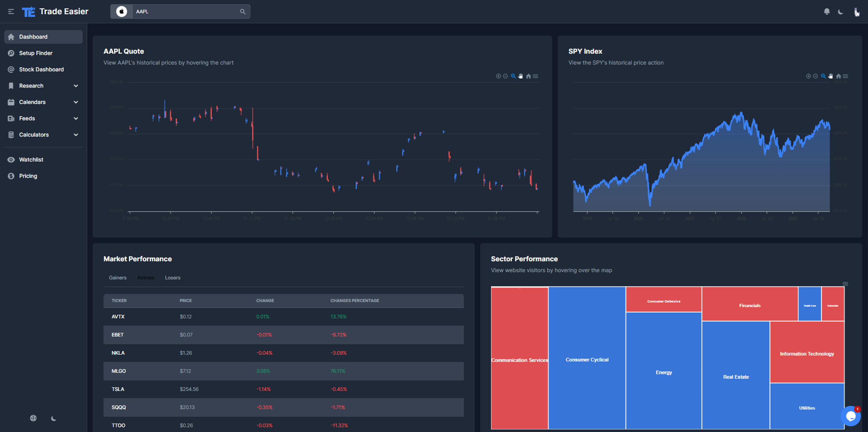Select the panning hand tool on the AAPL chart
Viewport: 868px width, 432px height.
coord(520,76)
